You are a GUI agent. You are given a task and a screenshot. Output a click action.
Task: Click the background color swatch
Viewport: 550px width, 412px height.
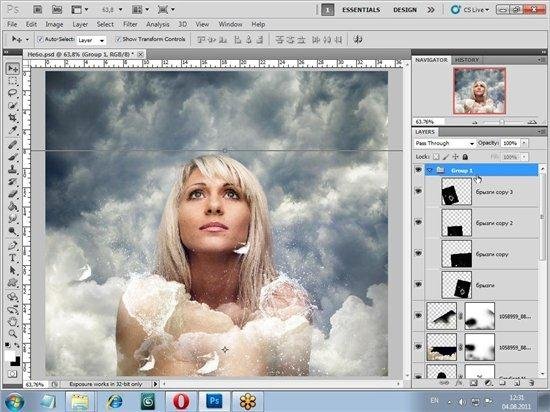tap(16, 362)
